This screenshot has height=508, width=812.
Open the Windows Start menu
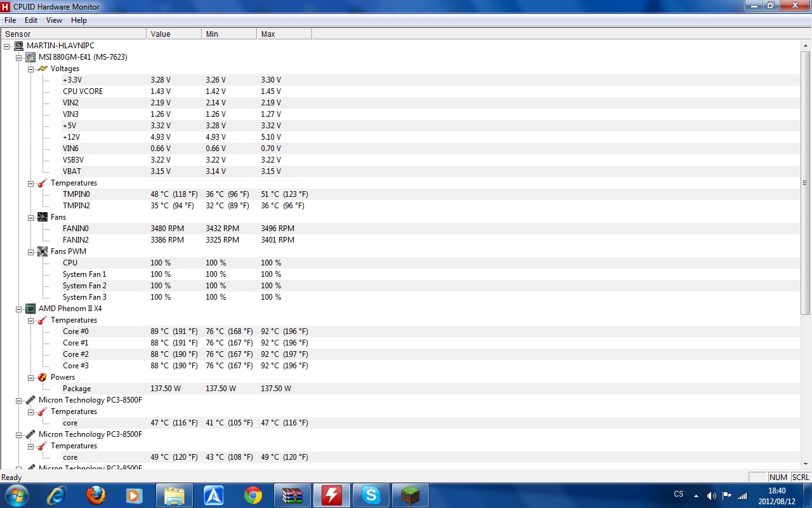point(16,495)
